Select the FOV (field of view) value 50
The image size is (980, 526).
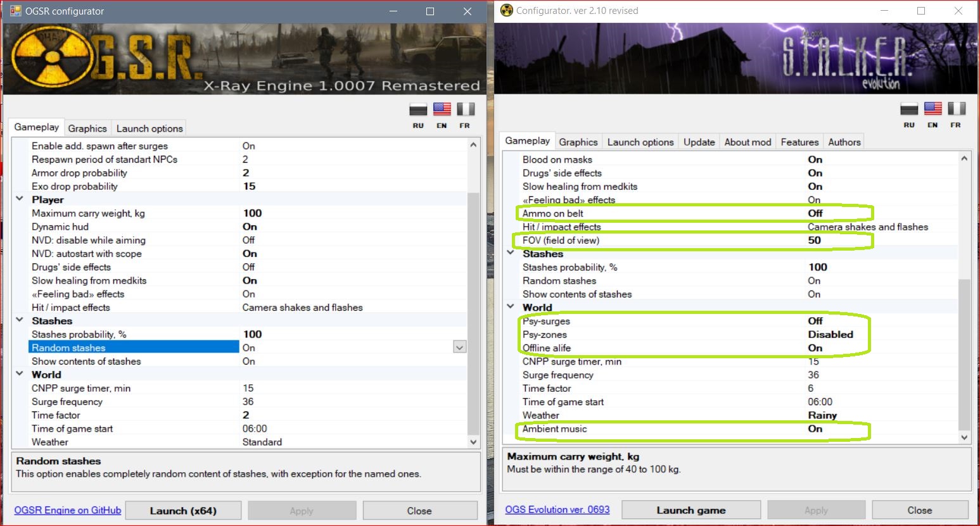[x=815, y=240]
